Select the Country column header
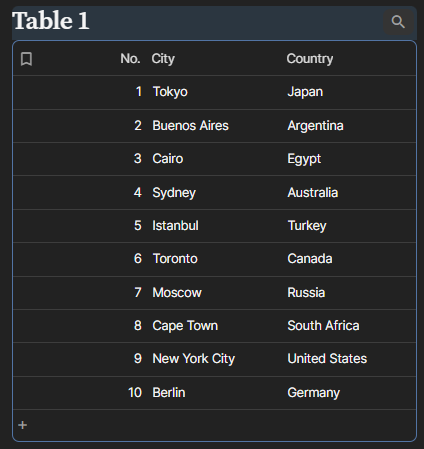This screenshot has width=424, height=449. point(310,59)
